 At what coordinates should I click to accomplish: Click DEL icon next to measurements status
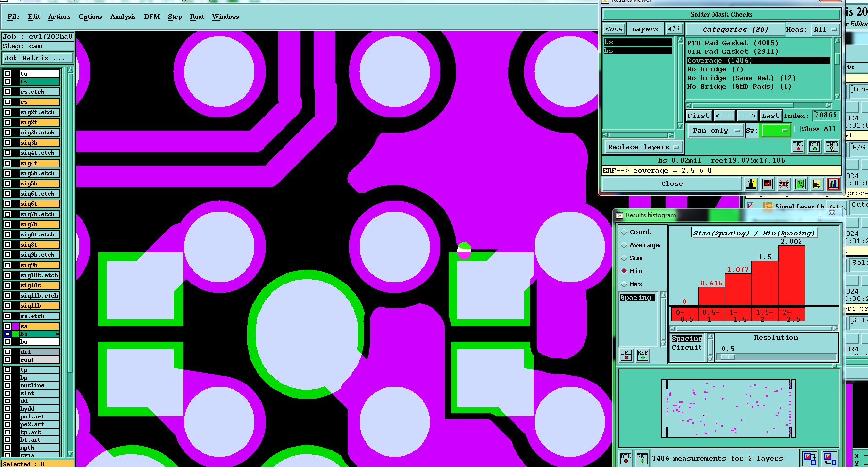pyautogui.click(x=626, y=458)
